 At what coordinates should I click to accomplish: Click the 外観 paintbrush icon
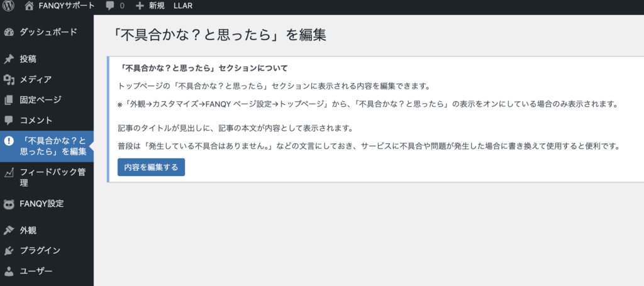point(9,230)
